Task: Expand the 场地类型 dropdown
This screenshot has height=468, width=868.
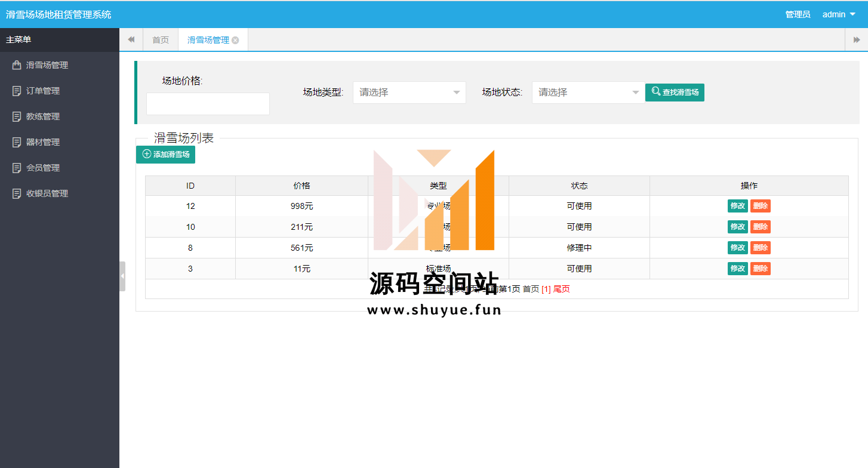Action: coord(410,93)
